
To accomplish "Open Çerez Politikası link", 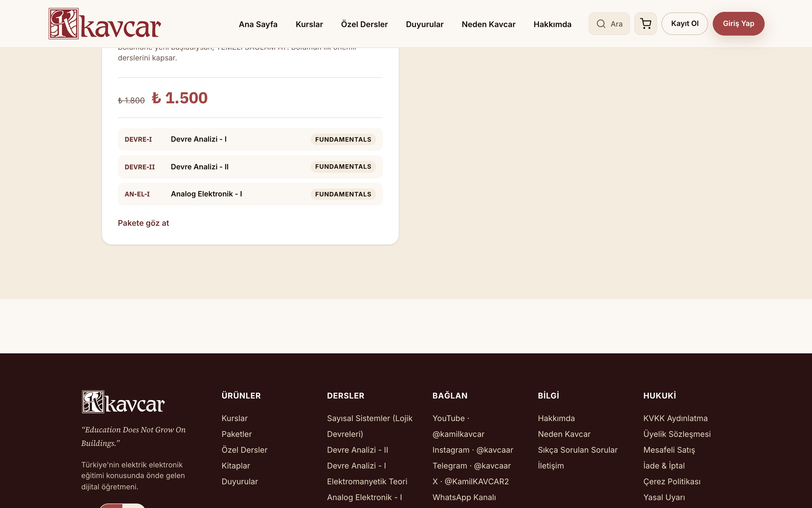I will [672, 481].
